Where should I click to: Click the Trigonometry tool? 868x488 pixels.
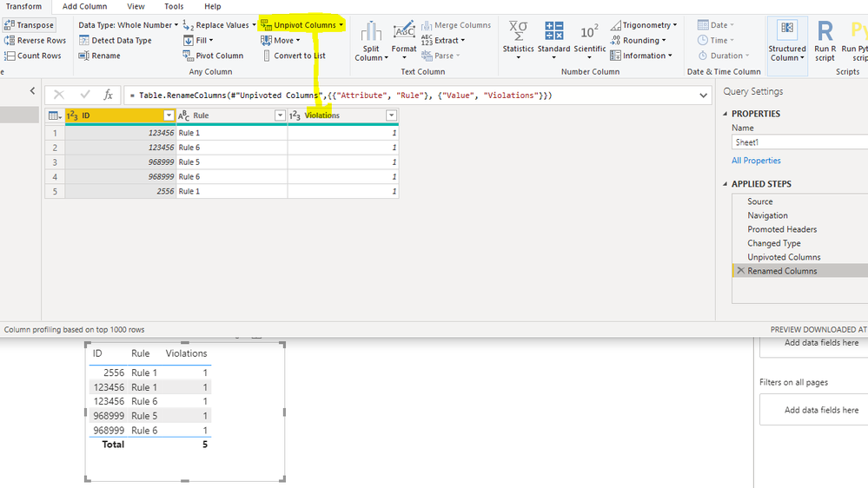[644, 25]
